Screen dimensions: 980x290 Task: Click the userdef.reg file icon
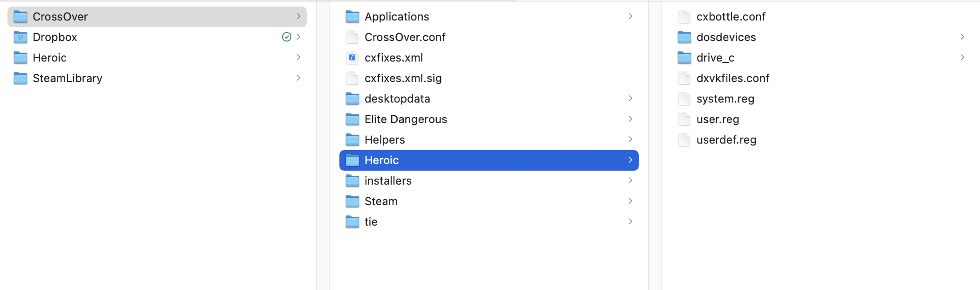click(x=684, y=140)
